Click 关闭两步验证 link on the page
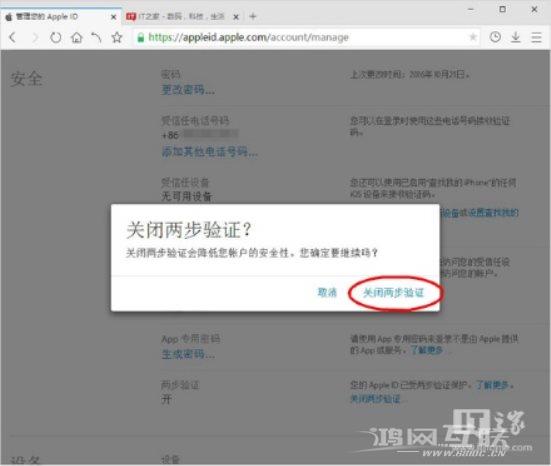 pos(375,399)
